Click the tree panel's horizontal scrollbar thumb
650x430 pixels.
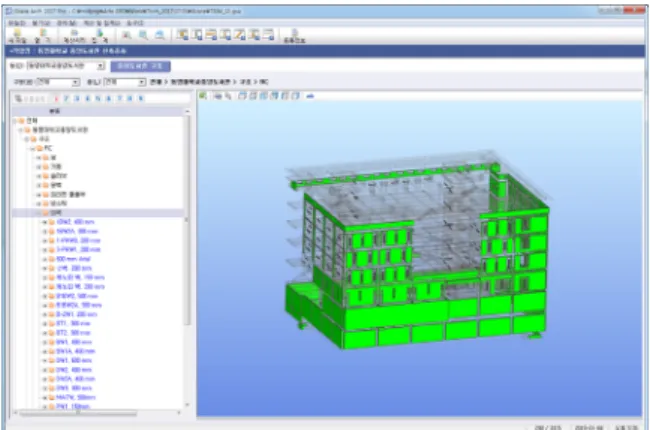(x=78, y=413)
